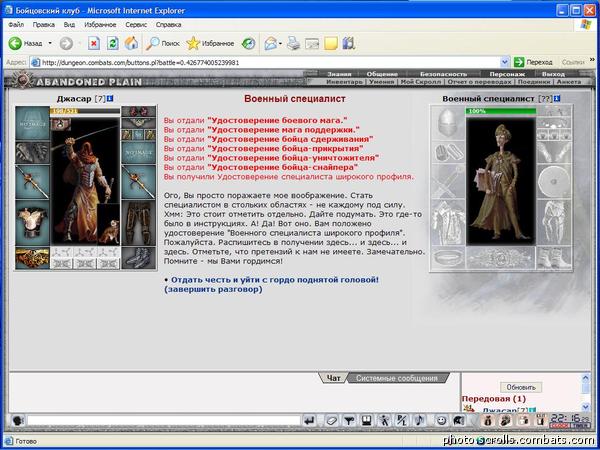Click Джасар's health bar

[x=85, y=111]
